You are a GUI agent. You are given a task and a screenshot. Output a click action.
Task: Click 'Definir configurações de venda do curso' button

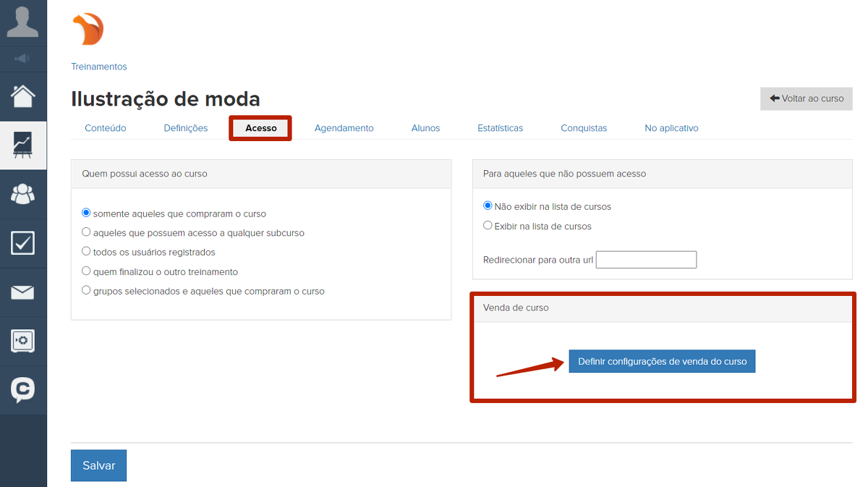(662, 361)
